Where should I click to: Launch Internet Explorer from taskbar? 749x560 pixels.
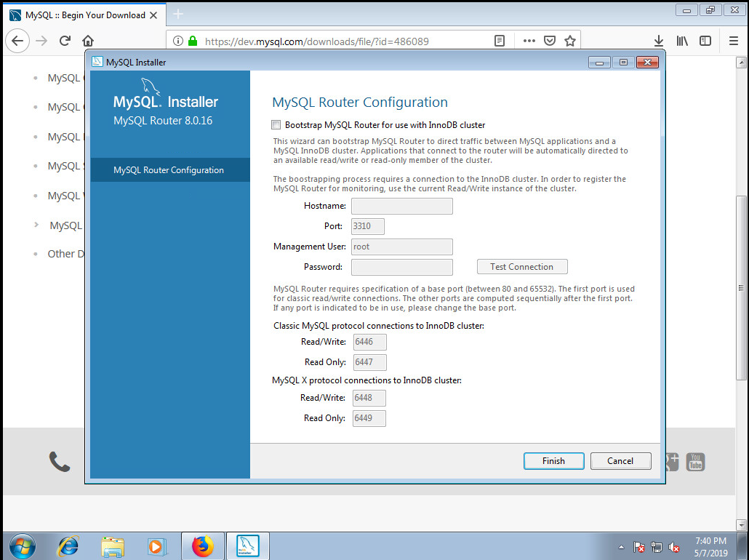click(68, 545)
